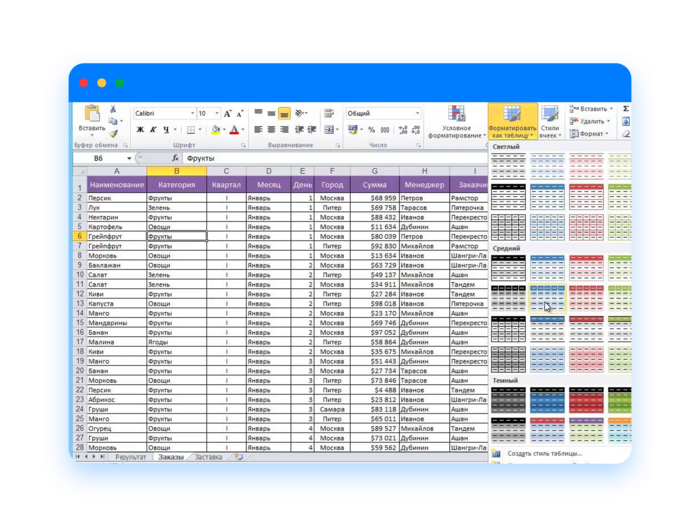Align cell text right
Screen dimensions: 700x527
pyautogui.click(x=284, y=130)
